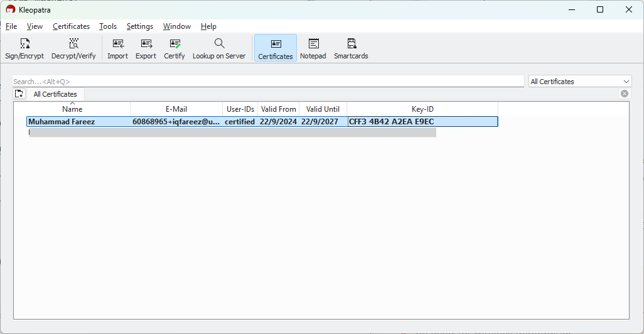Open the Smartcards view
The image size is (644, 334).
click(351, 48)
